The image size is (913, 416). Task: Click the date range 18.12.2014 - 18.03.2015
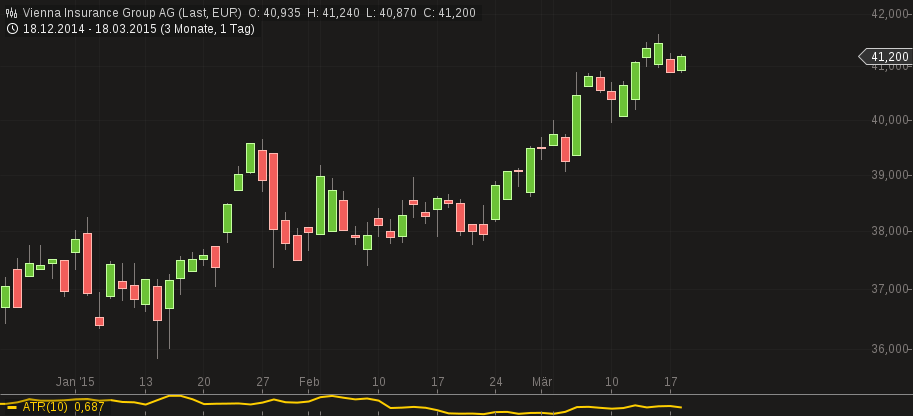[x=90, y=29]
